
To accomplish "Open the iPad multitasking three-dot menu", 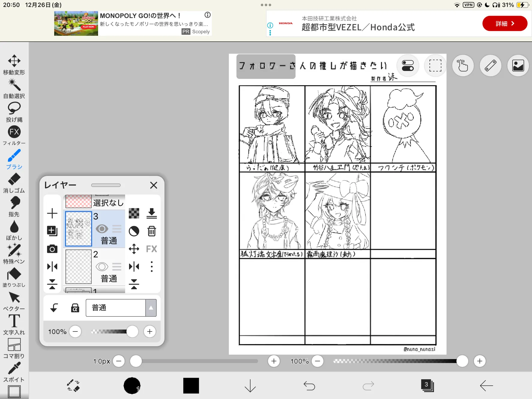I will [x=266, y=5].
